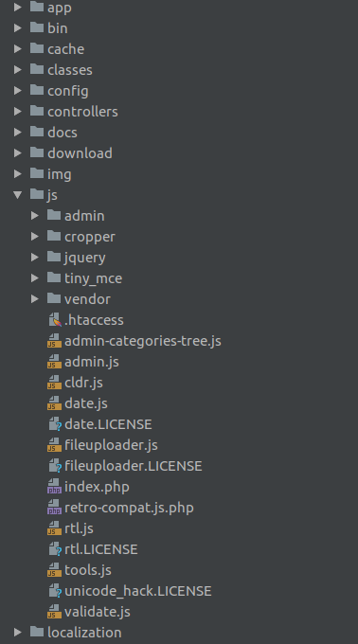
Task: Click the JS icon of cldr.js
Action: 54,383
